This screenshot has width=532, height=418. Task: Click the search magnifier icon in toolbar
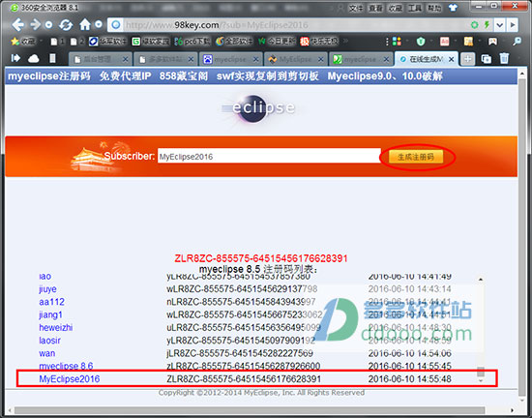pyautogui.click(x=517, y=42)
